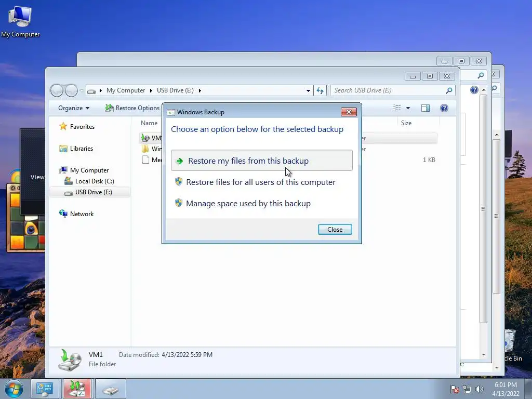This screenshot has width=532, height=399.
Task: Click Restore Options toolbar button
Action: (132, 108)
